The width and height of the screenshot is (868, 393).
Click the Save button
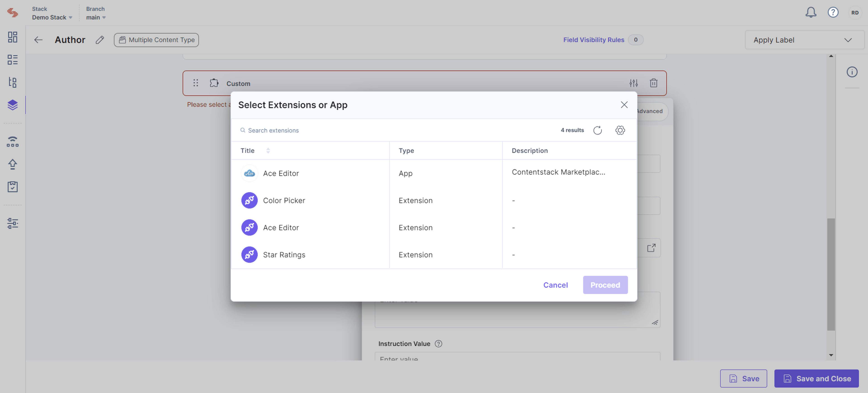744,379
